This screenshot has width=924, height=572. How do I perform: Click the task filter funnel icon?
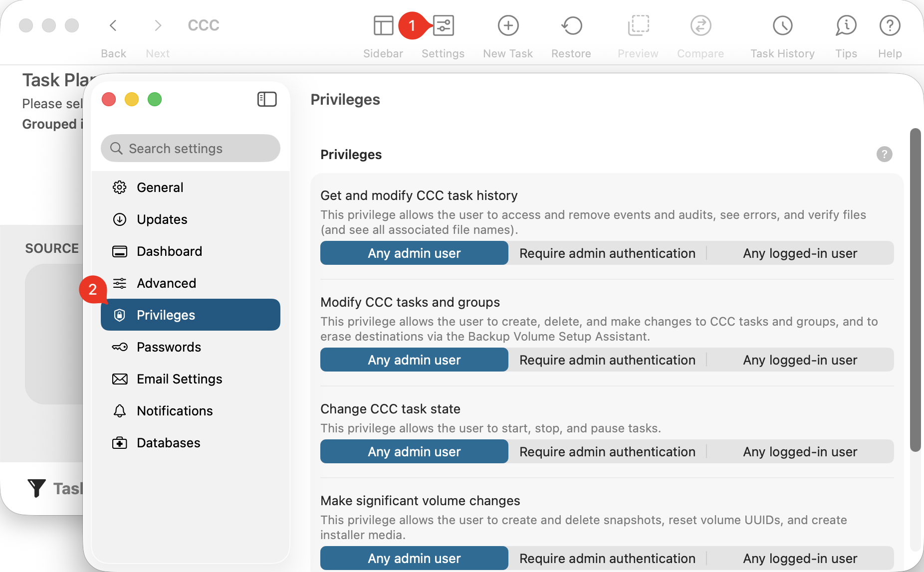[36, 488]
